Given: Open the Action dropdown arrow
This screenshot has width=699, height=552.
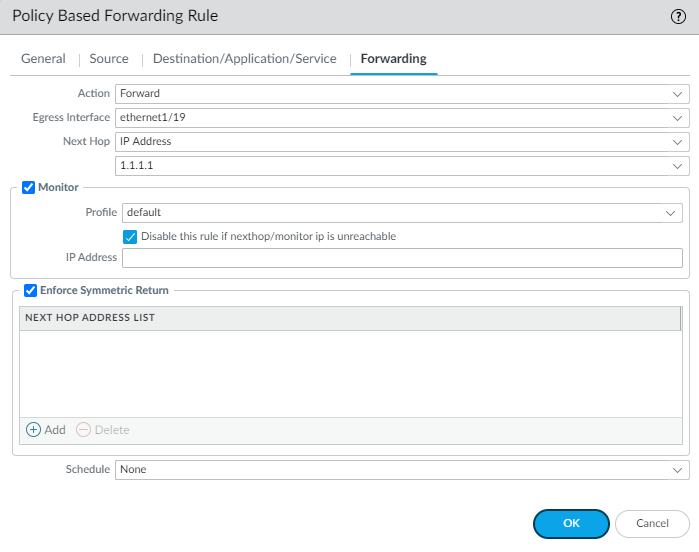Looking at the screenshot, I should pos(678,94).
